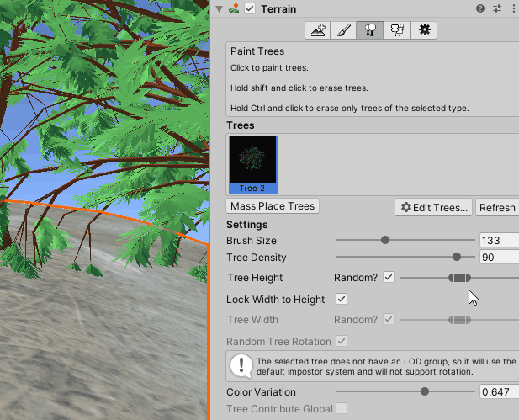Select the Paint Details tool
519x420 pixels.
click(x=397, y=30)
